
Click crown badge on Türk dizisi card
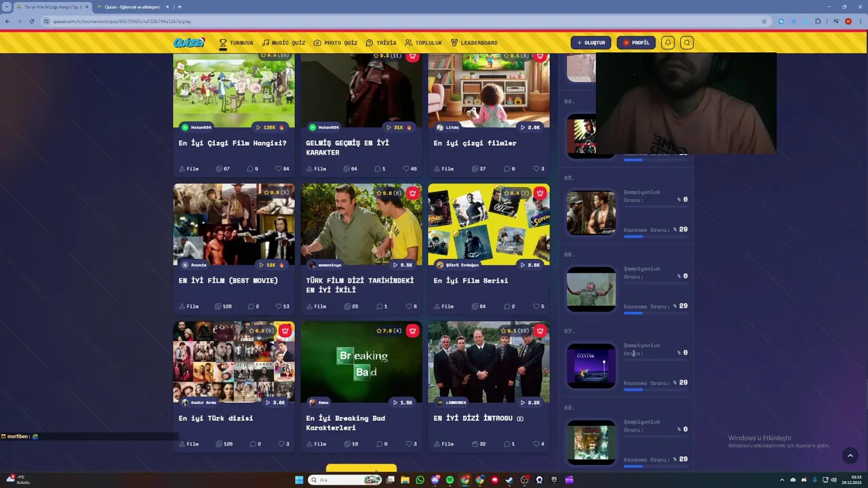click(x=285, y=331)
